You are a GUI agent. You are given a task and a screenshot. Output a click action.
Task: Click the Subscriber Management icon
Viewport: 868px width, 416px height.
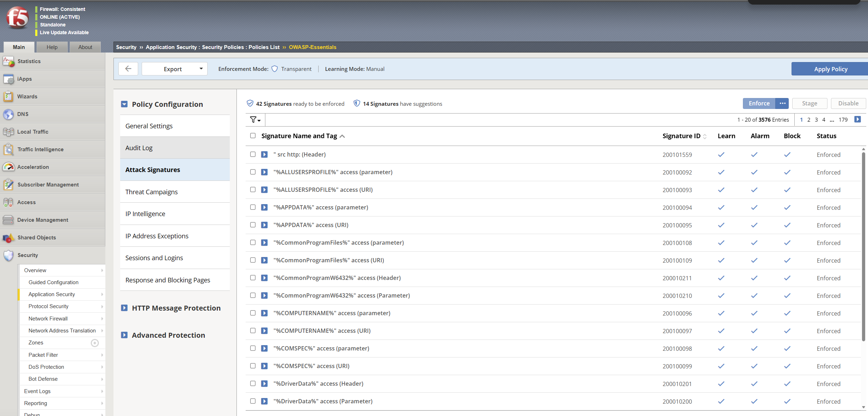point(8,185)
